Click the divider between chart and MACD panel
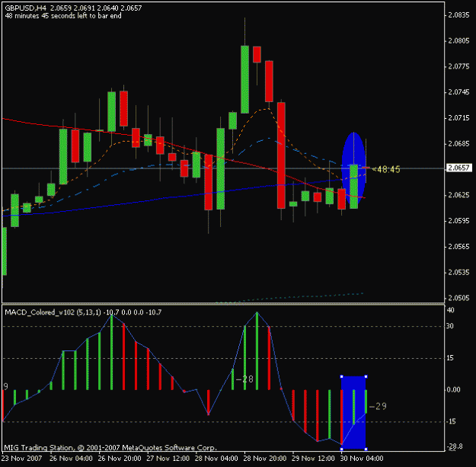 [223, 304]
